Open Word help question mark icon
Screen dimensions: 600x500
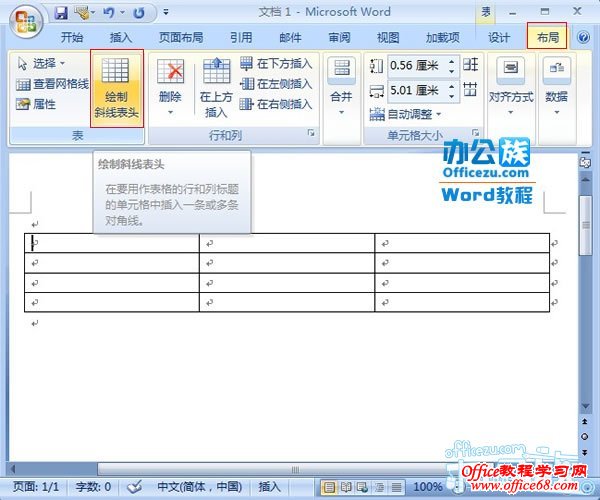point(583,37)
